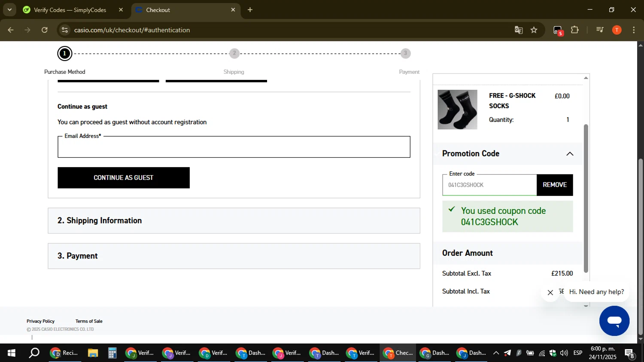
Task: Open the media controls icon
Action: [600, 30]
